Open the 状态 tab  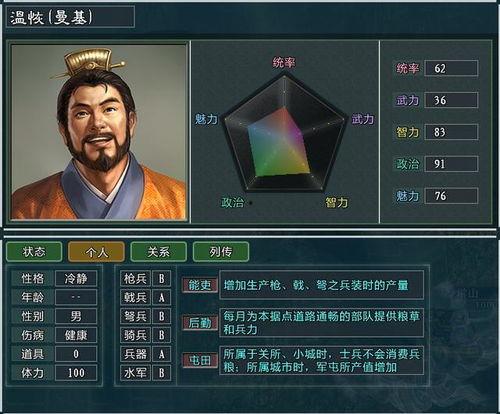(x=34, y=252)
